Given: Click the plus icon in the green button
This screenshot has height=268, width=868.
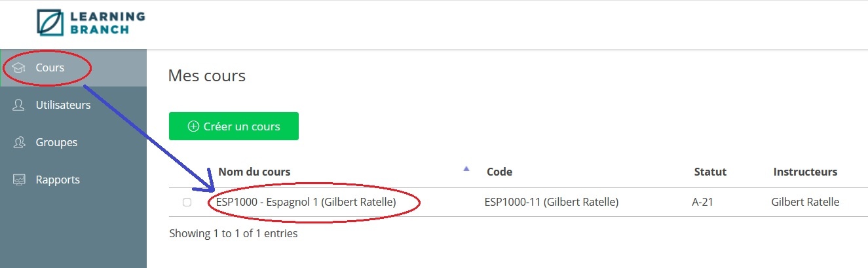Looking at the screenshot, I should [193, 126].
